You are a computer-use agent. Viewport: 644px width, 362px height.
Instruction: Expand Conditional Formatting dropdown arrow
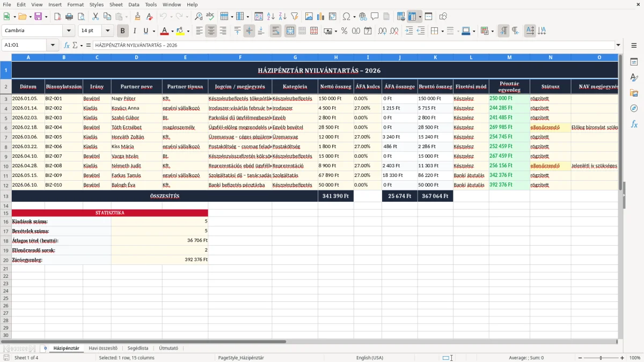point(492,31)
